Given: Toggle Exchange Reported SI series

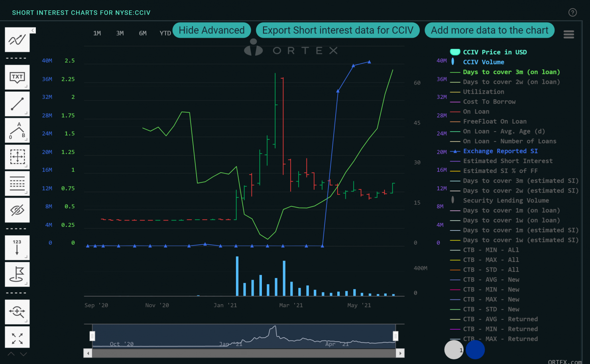Looking at the screenshot, I should coord(494,151).
